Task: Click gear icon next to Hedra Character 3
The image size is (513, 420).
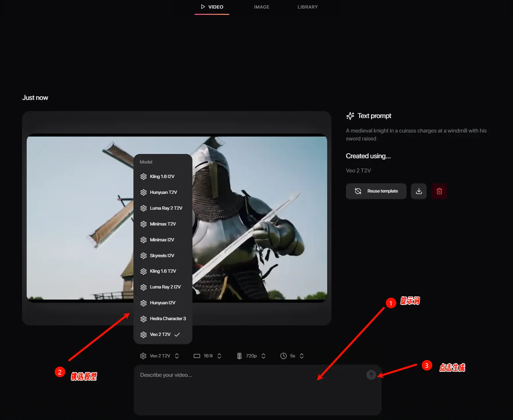Action: (143, 319)
